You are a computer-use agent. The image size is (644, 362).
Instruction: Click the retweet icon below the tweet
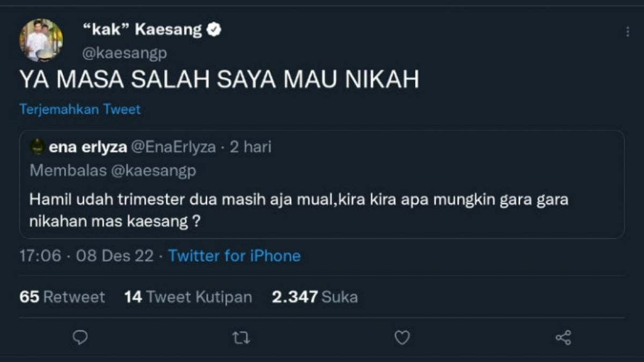click(x=240, y=337)
